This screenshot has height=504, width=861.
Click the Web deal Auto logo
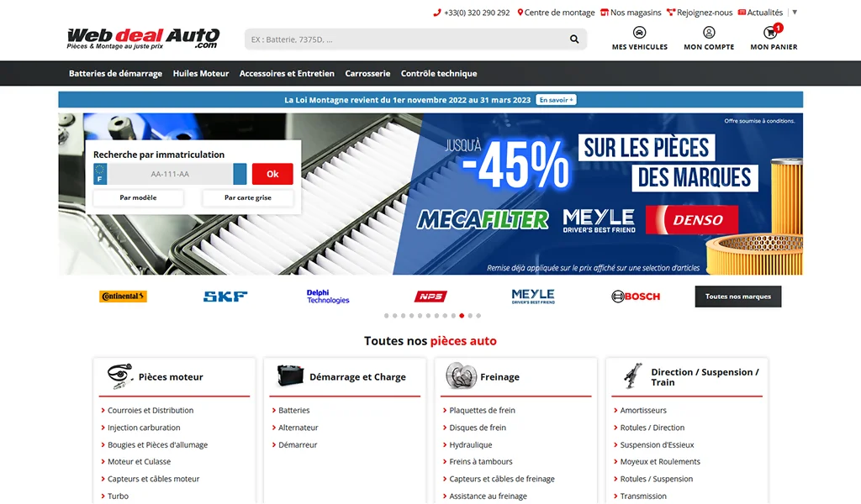[143, 38]
